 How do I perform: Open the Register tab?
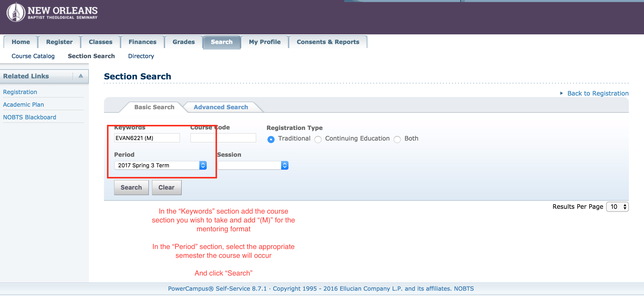click(x=59, y=42)
